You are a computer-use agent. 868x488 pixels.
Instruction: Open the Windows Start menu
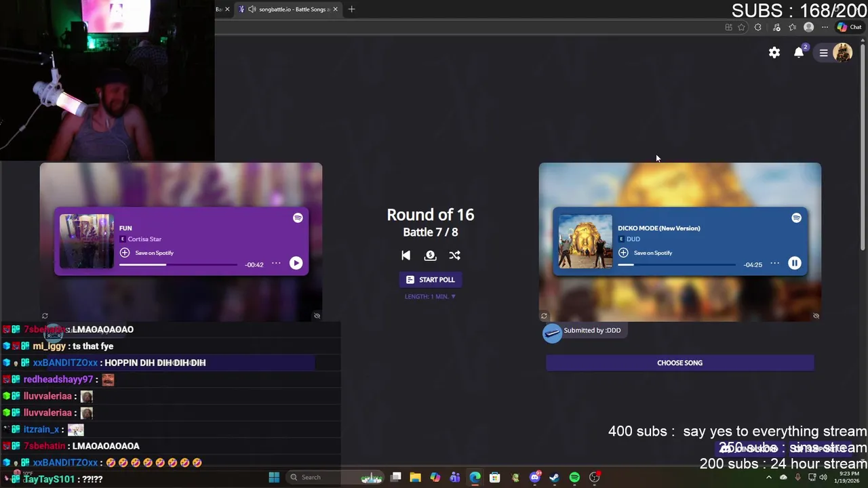click(274, 477)
